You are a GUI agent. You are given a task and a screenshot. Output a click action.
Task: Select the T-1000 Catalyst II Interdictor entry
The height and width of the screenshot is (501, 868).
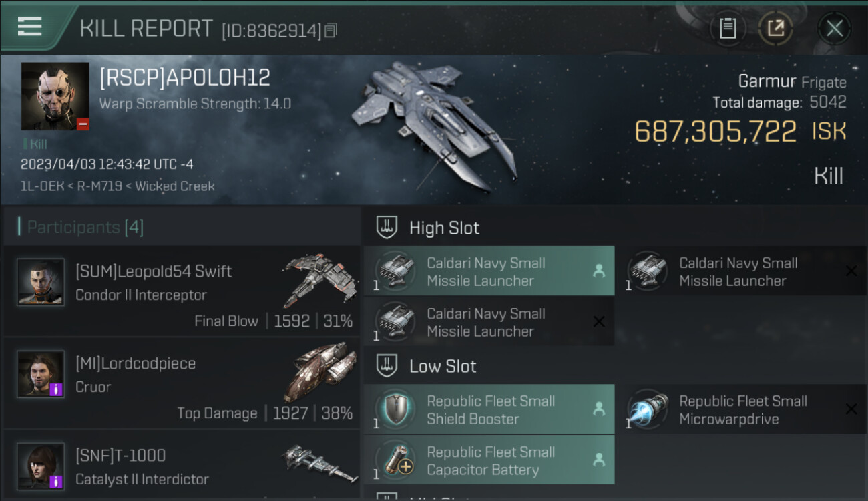coord(182,466)
